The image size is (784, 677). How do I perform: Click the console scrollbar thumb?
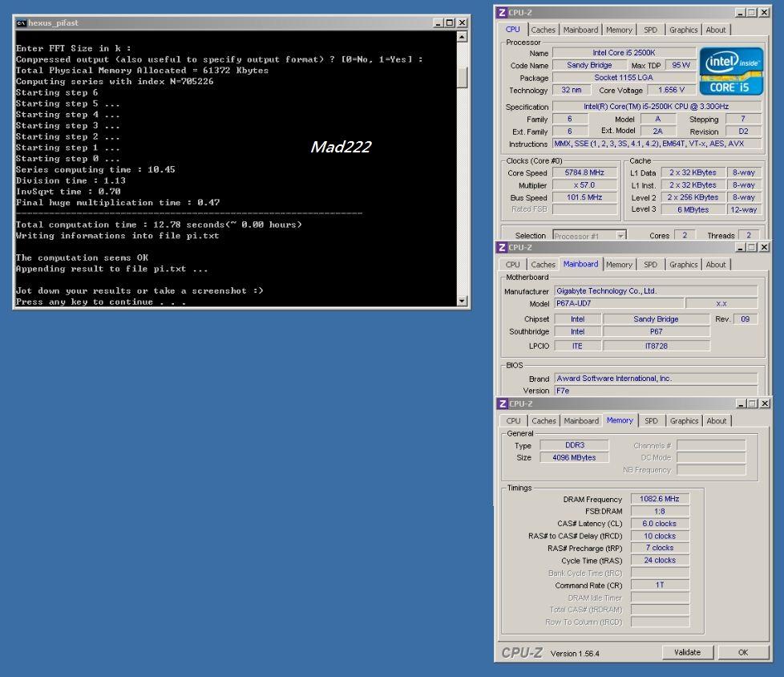pyautogui.click(x=462, y=78)
